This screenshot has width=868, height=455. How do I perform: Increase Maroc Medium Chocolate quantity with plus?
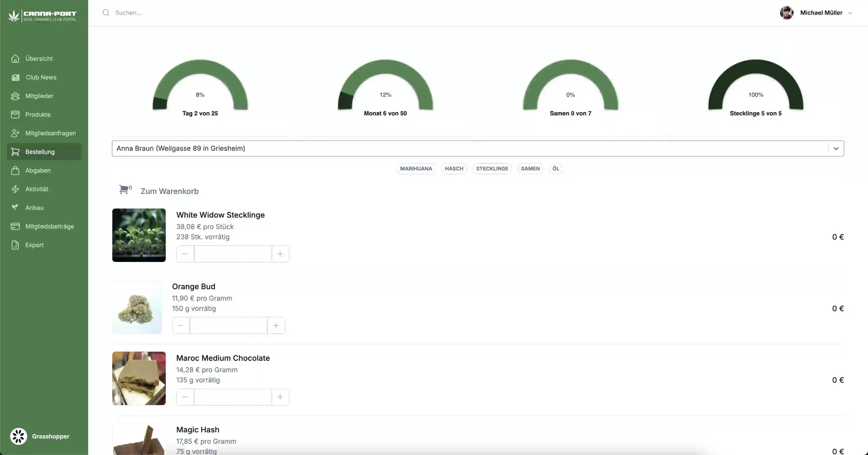pos(280,397)
